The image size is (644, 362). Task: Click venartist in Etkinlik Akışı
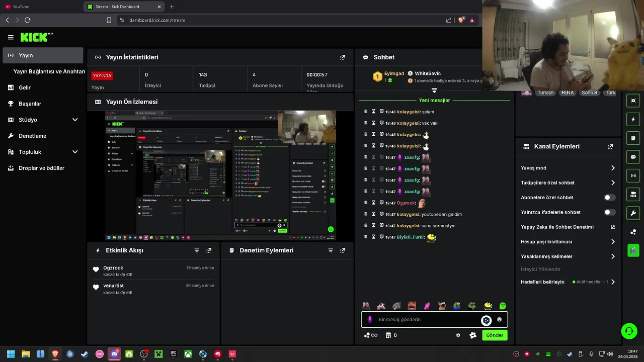coord(114,286)
